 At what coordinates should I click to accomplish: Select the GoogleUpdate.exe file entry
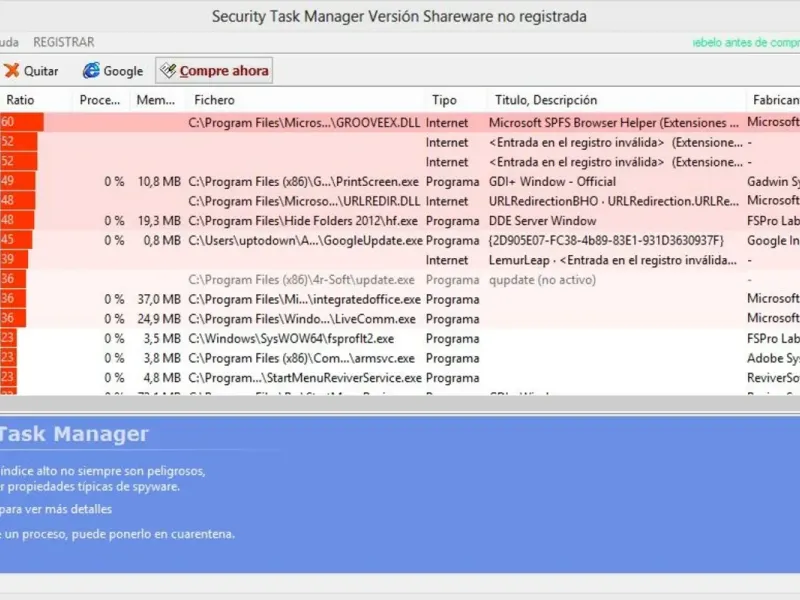[x=305, y=240]
